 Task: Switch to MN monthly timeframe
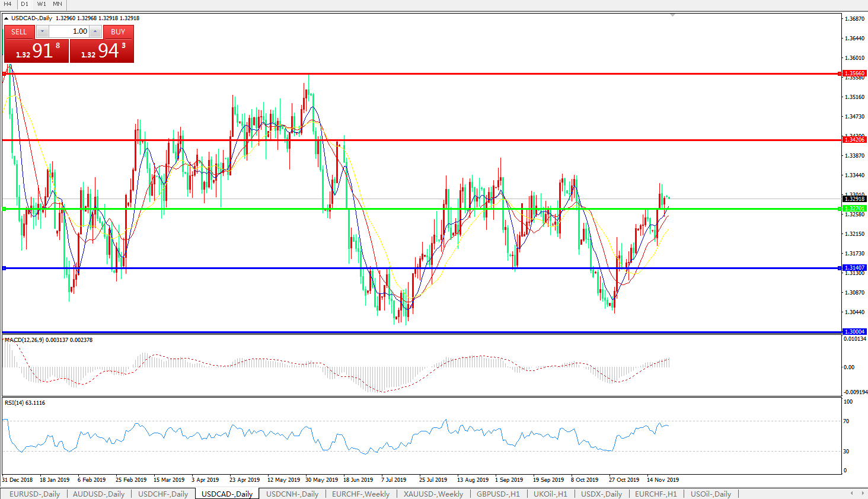58,4
